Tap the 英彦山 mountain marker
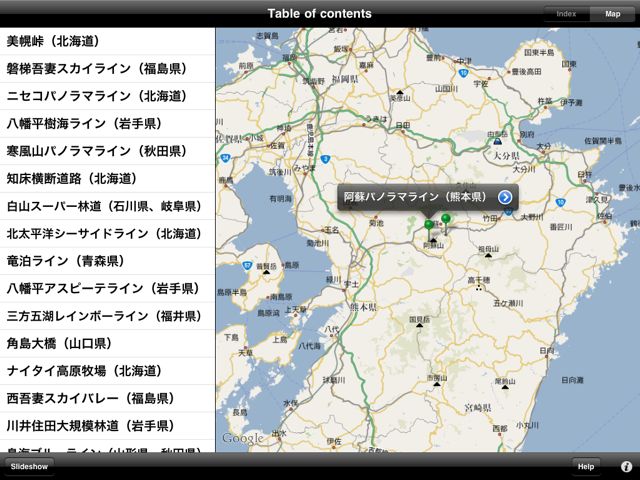Image resolution: width=640 pixels, height=480 pixels. [x=400, y=92]
